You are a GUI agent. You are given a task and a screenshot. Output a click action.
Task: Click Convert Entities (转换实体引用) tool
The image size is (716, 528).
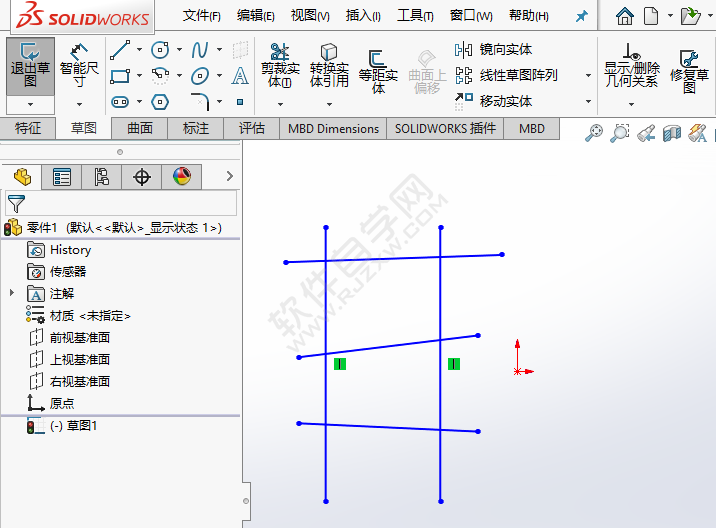[x=329, y=65]
